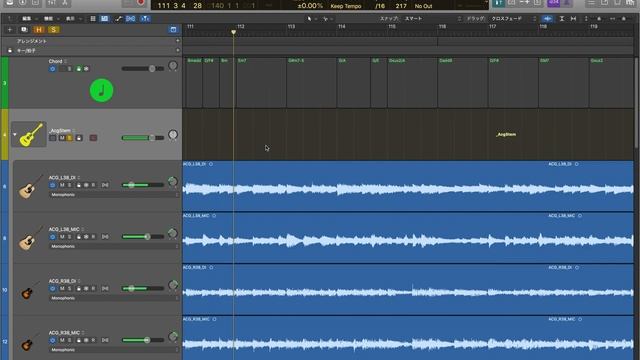The width and height of the screenshot is (640, 360).
Task: Solo the ACG_R38_MIC track
Action: click(69, 340)
